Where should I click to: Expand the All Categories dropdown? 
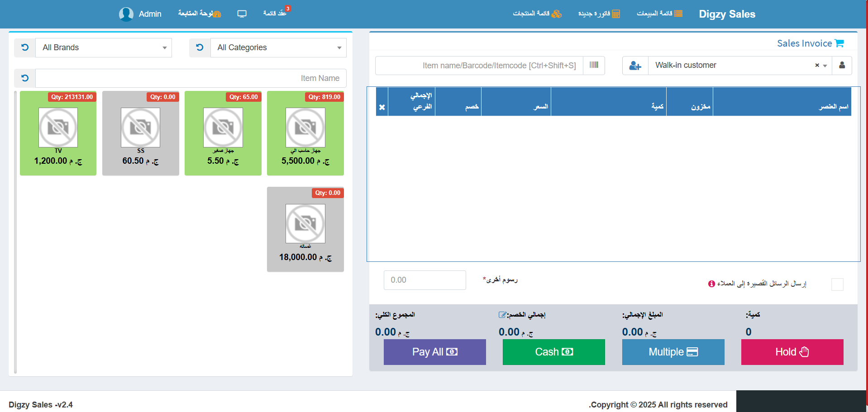[x=278, y=47]
